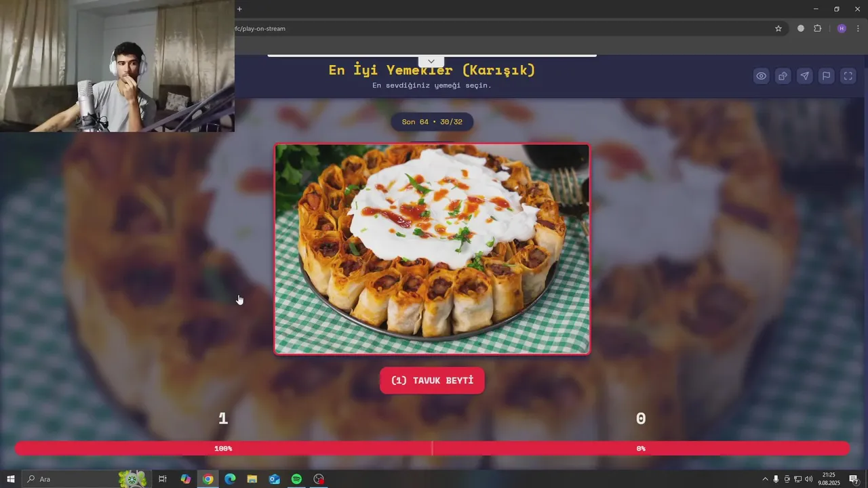Screen dimensions: 868x488
Task: Open Task View on the taskbar
Action: [163, 479]
